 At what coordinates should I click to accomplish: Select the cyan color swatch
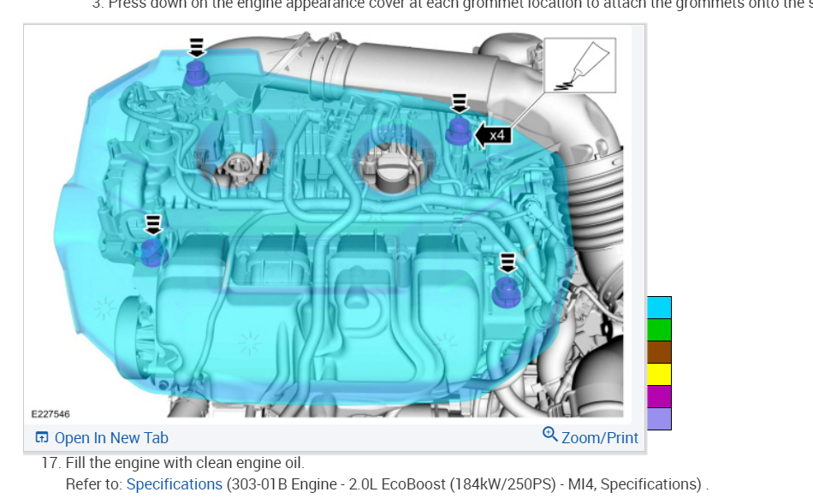659,307
